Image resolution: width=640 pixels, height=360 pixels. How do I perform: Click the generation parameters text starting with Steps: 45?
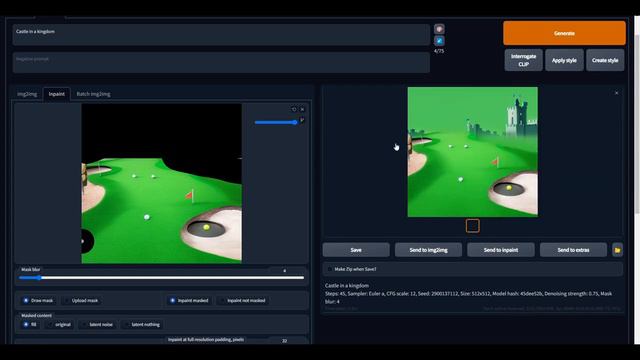pos(468,297)
